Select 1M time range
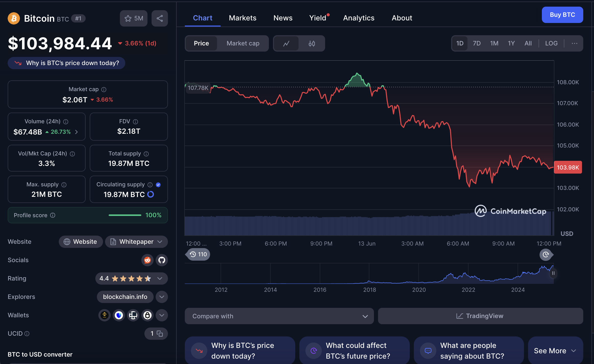 (x=494, y=43)
